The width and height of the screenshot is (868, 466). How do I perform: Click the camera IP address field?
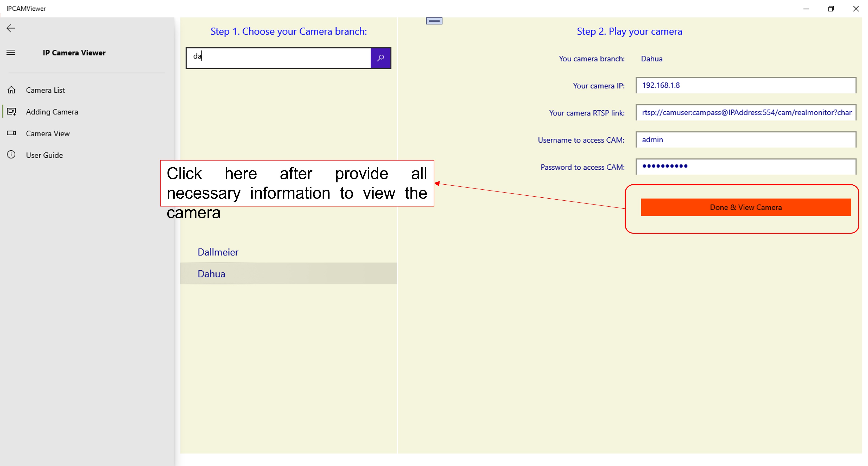tap(745, 86)
